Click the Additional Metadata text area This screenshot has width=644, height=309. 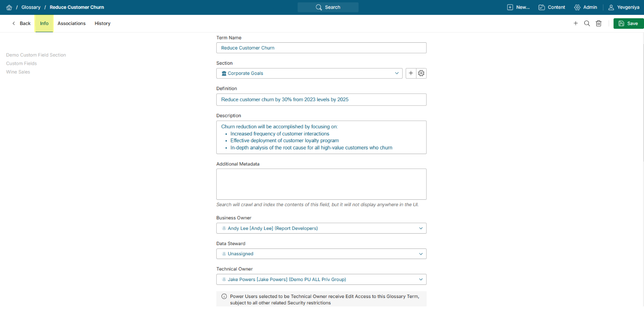[x=321, y=184]
